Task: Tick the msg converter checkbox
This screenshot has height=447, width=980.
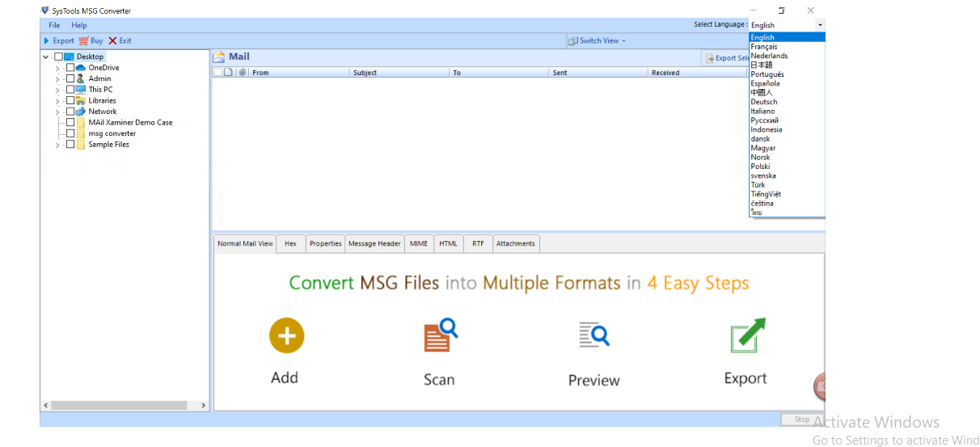Action: [x=70, y=133]
